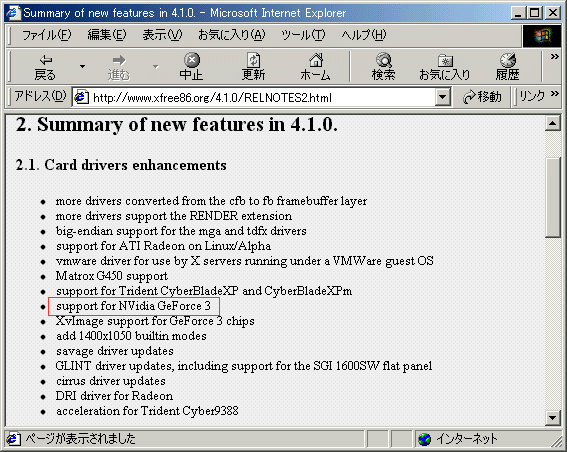Click 'more drivers support the RENDER extension'
The width and height of the screenshot is (567, 452).
[x=174, y=216]
